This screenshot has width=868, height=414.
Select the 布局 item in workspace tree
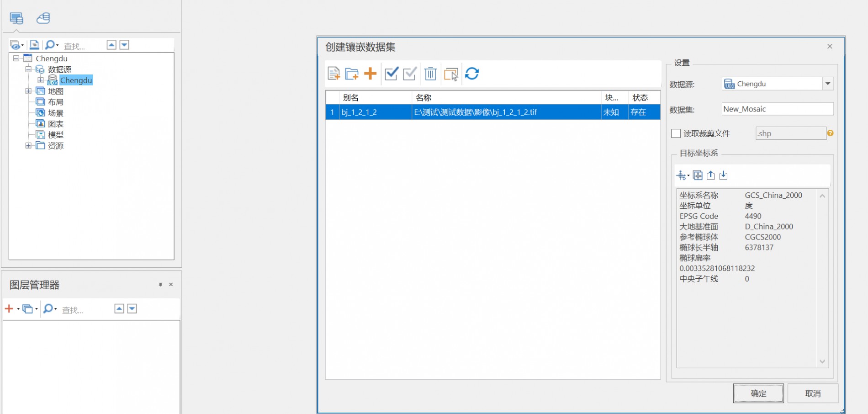(x=55, y=102)
